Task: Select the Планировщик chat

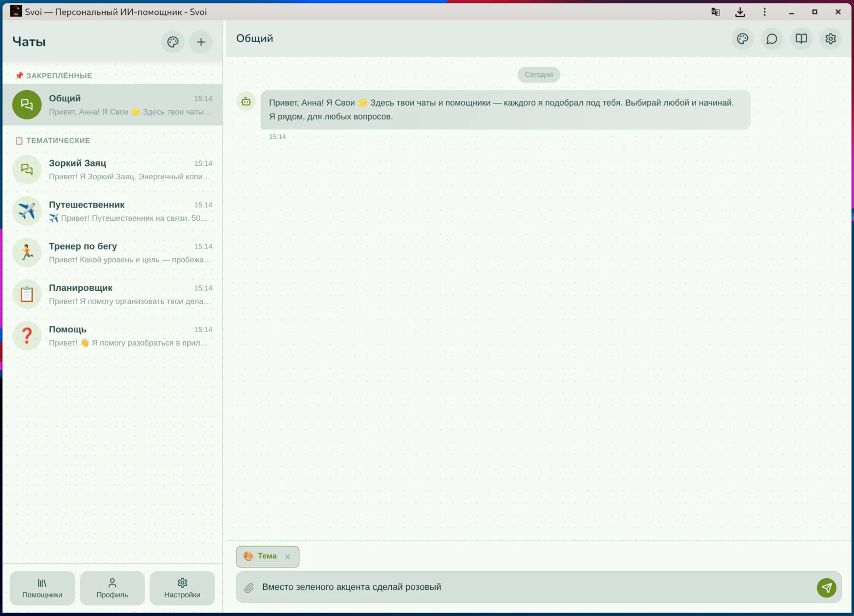Action: point(112,294)
